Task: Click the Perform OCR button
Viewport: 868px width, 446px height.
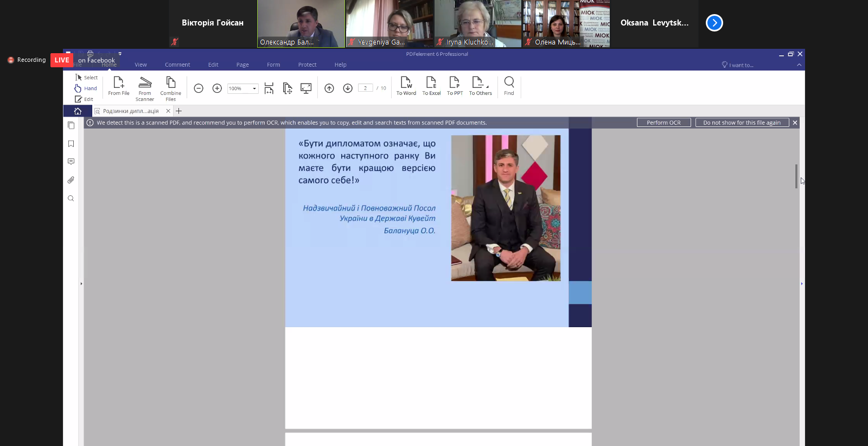Action: [x=663, y=123]
